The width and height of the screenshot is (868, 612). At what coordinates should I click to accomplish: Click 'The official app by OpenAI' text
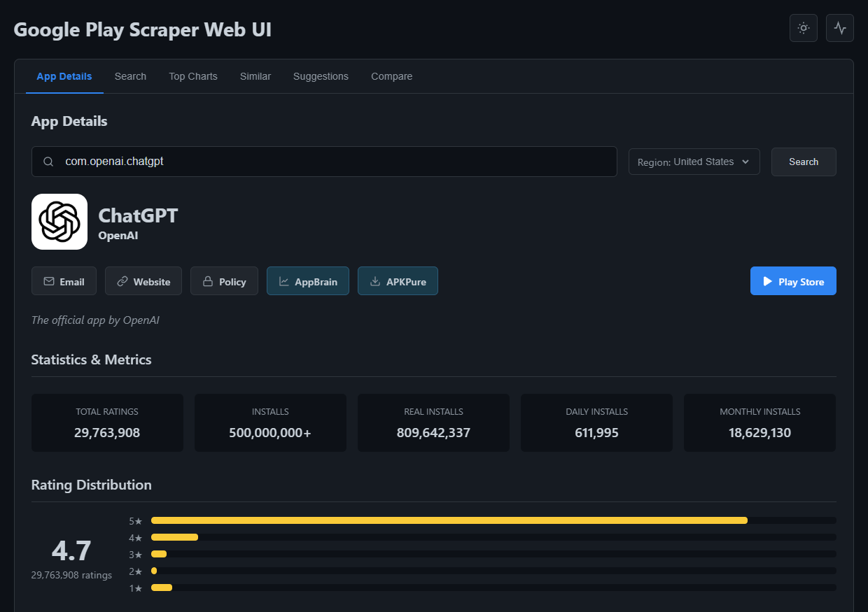pyautogui.click(x=95, y=320)
